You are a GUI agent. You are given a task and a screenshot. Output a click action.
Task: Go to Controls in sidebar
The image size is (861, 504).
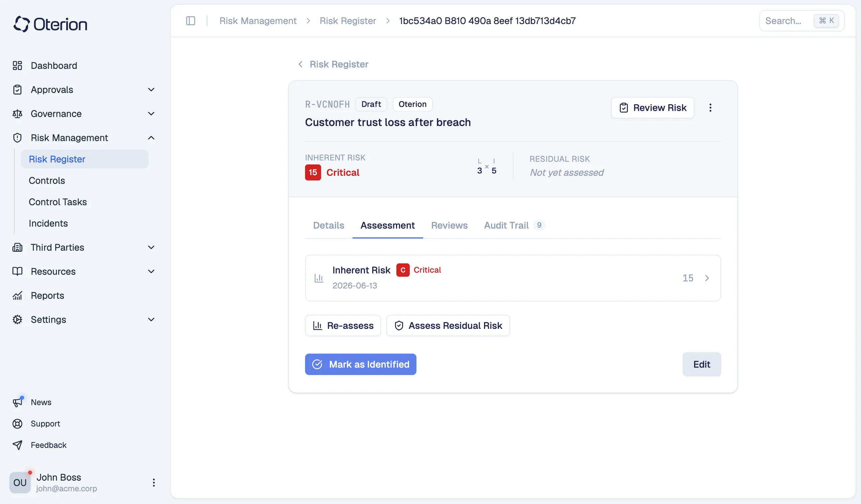click(x=47, y=180)
